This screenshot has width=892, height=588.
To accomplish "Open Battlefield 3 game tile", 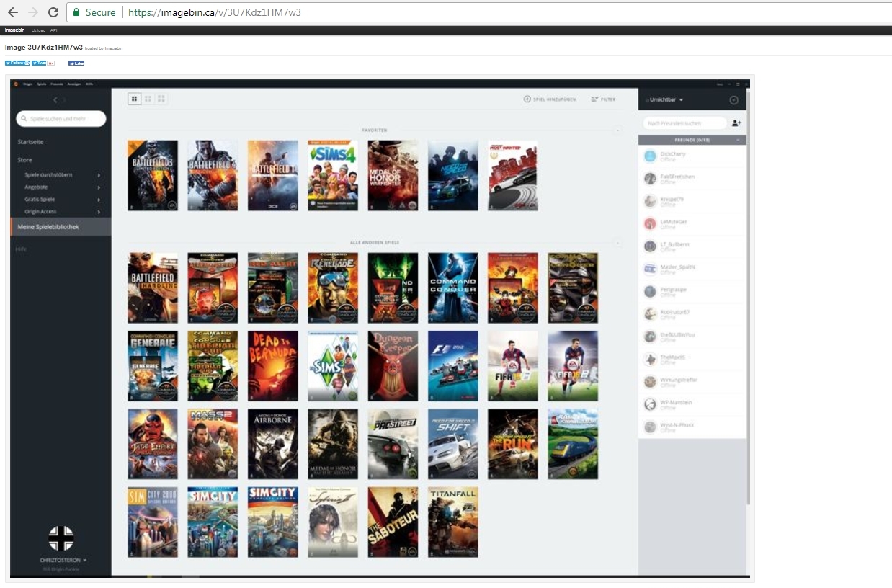I will pos(153,175).
